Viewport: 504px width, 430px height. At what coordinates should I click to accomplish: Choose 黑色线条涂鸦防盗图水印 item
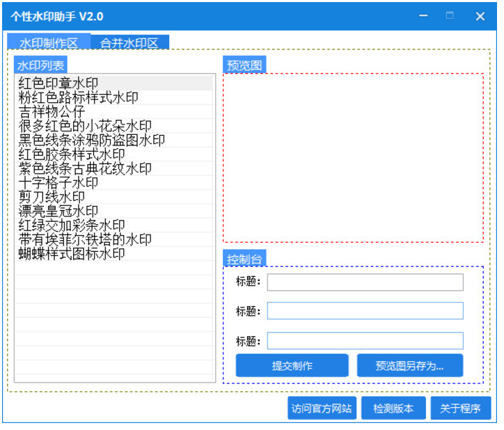[x=91, y=140]
